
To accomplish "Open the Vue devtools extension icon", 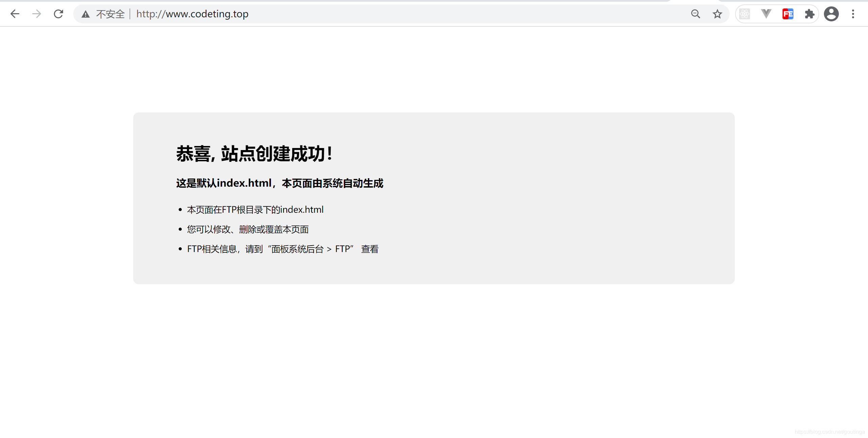I will click(x=766, y=14).
